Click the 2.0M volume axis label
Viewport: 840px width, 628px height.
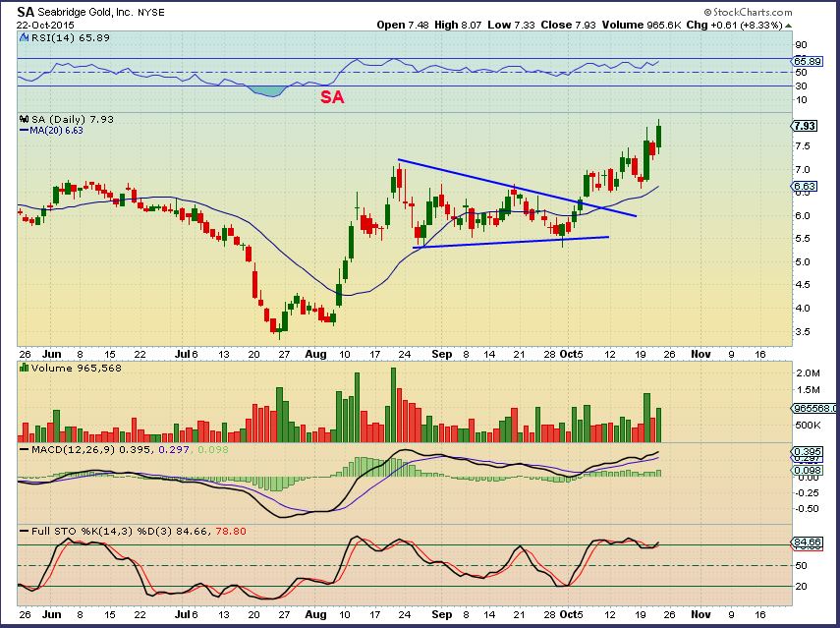point(809,372)
